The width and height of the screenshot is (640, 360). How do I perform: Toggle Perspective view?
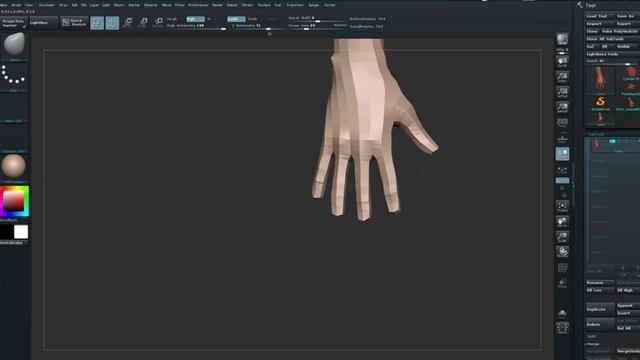562,123
